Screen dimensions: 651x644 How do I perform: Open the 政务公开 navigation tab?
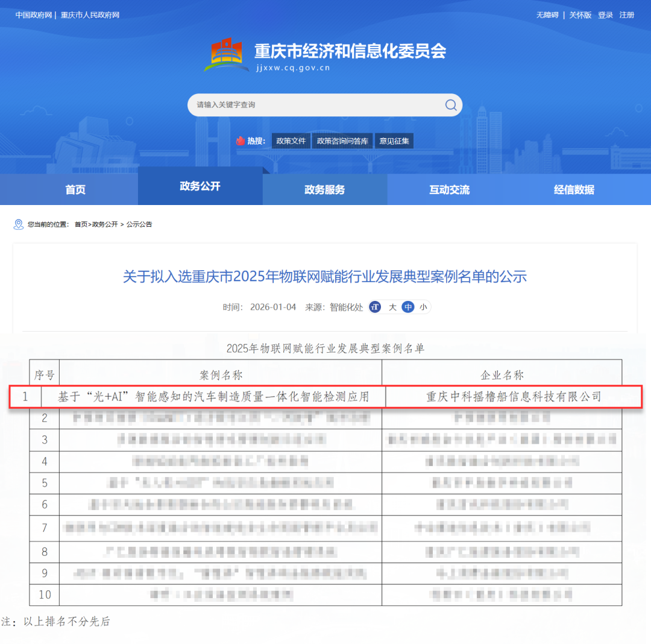point(200,186)
